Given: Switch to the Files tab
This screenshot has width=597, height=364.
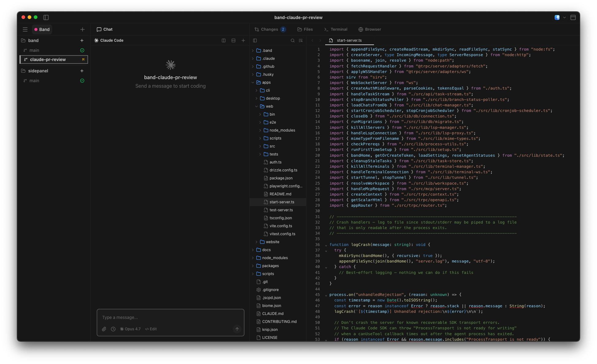Looking at the screenshot, I should tap(305, 29).
